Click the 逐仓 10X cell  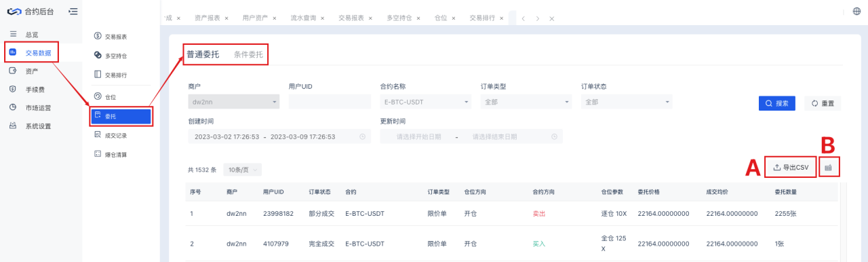[x=614, y=213]
